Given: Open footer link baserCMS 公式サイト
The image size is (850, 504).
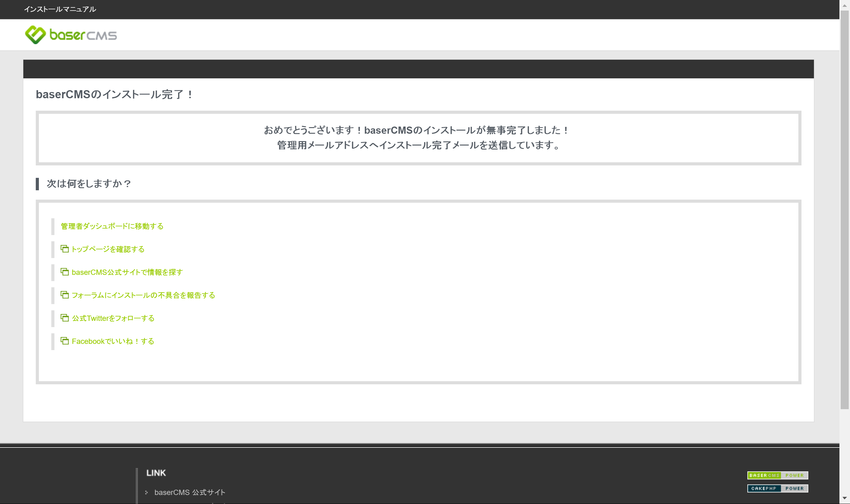Looking at the screenshot, I should click(190, 492).
